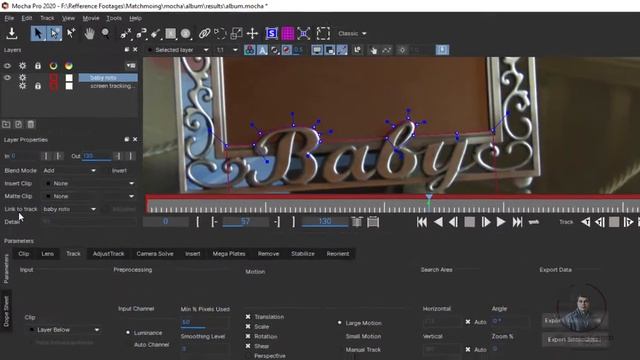Uncheck the Rotation motion checkbox
Screen dimensions: 640x360
[x=248, y=336]
